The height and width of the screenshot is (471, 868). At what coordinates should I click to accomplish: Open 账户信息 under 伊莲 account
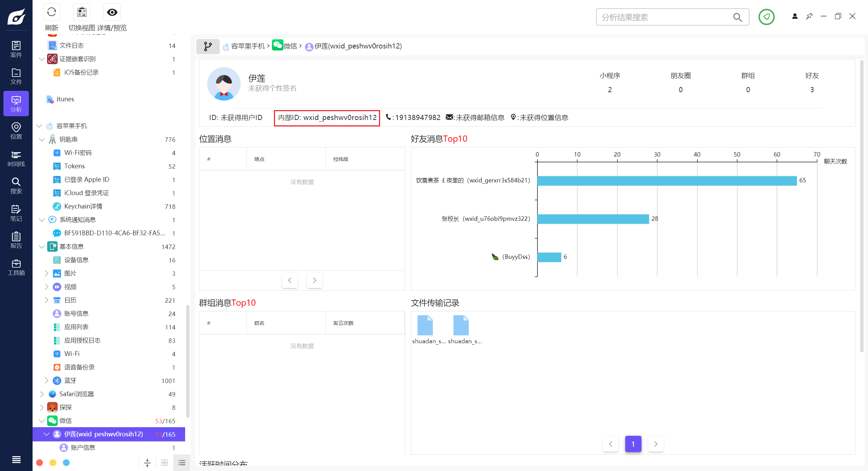tap(83, 448)
